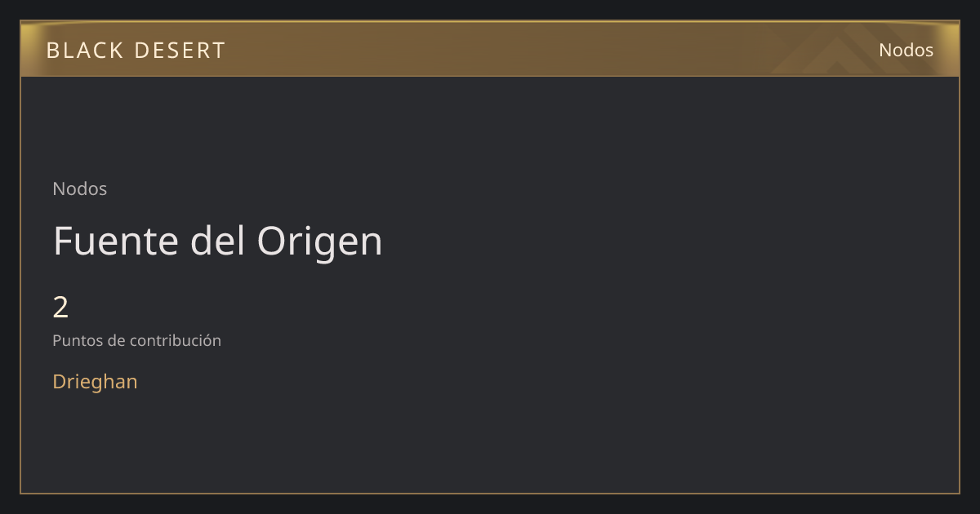
Task: Click the gray Nodos breadcrumb above title
Action: 79,188
